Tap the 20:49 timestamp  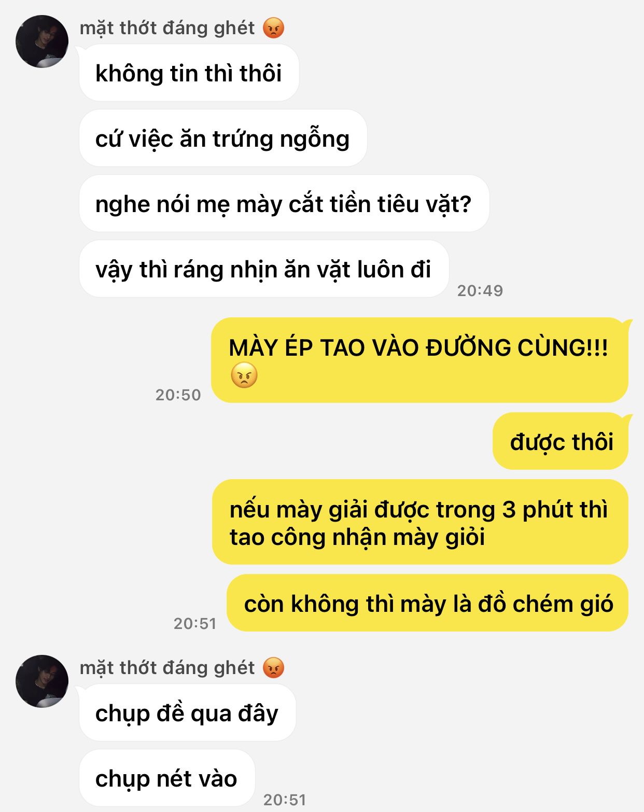click(480, 290)
